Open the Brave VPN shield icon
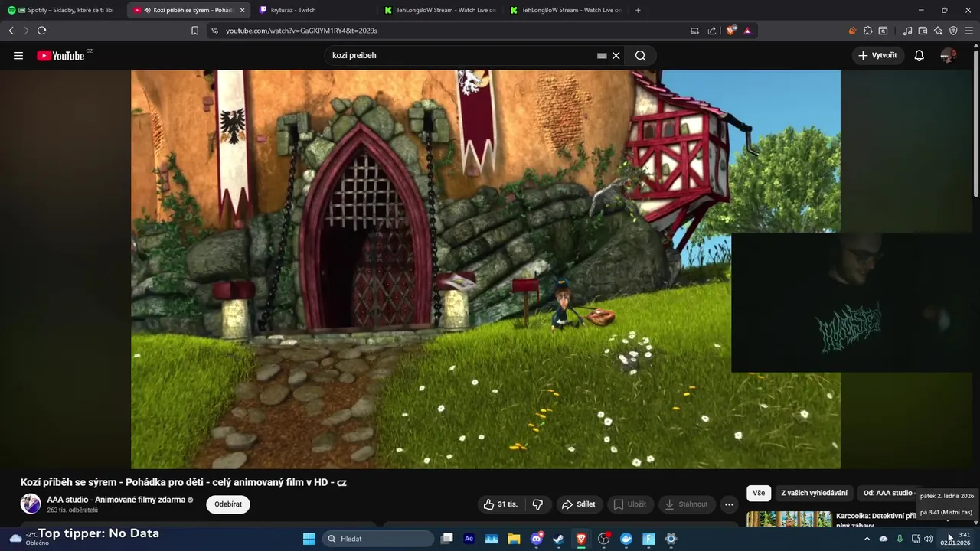 pos(953,31)
